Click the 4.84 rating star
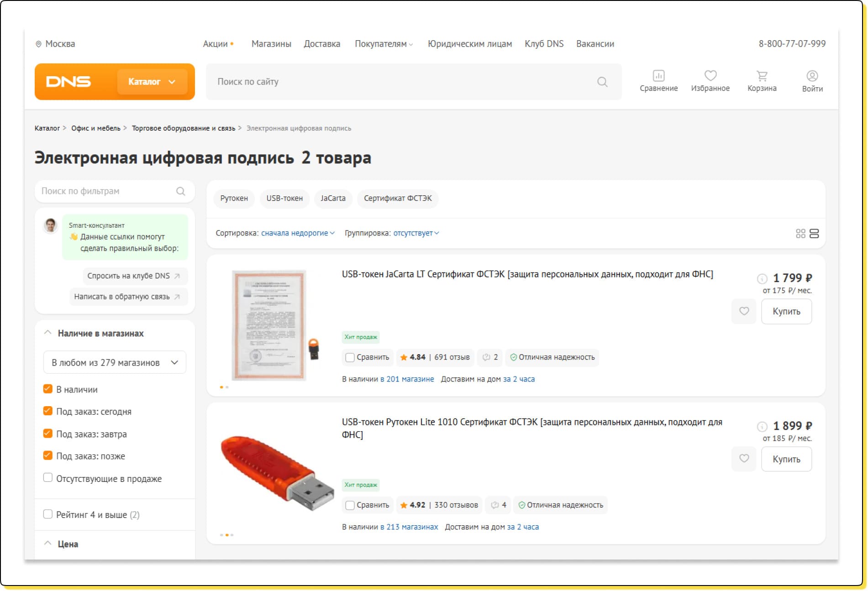The width and height of the screenshot is (868, 591). 404,357
